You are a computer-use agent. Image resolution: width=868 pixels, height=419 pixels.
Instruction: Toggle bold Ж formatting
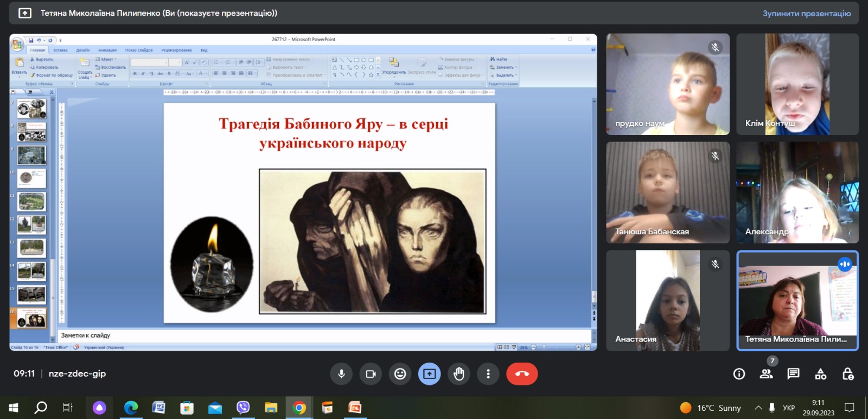135,74
